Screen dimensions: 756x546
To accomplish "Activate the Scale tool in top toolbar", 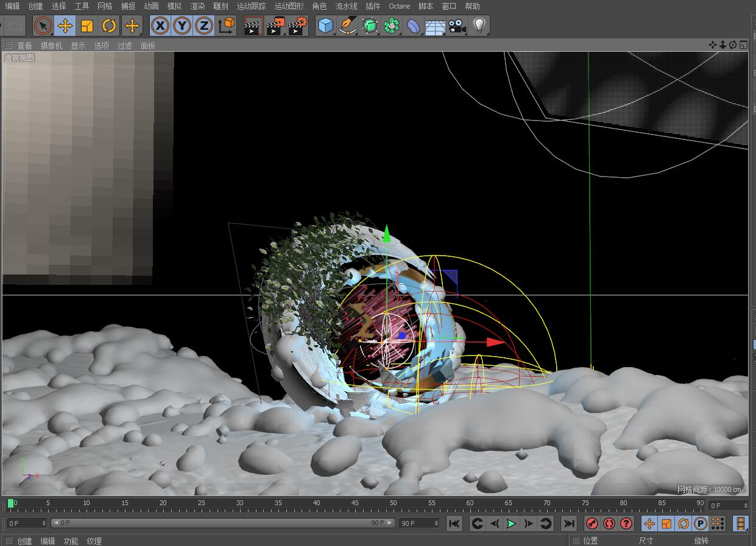I will [87, 26].
